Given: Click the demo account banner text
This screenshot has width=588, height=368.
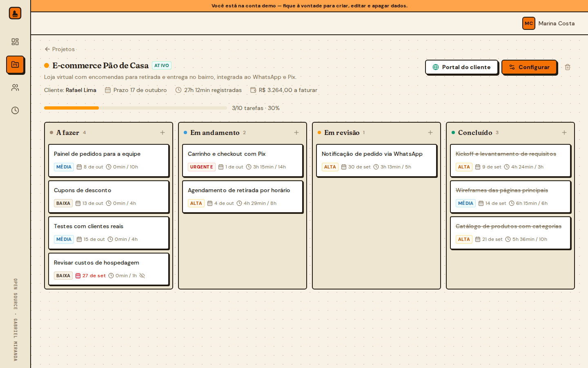Looking at the screenshot, I should pos(310,6).
